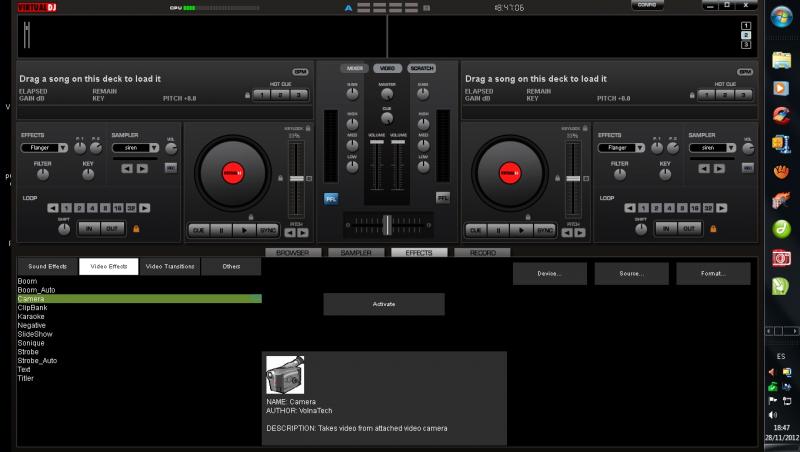Screen dimensions: 800x452
Task: Toggle right deck loop lock icon
Action: tap(713, 229)
